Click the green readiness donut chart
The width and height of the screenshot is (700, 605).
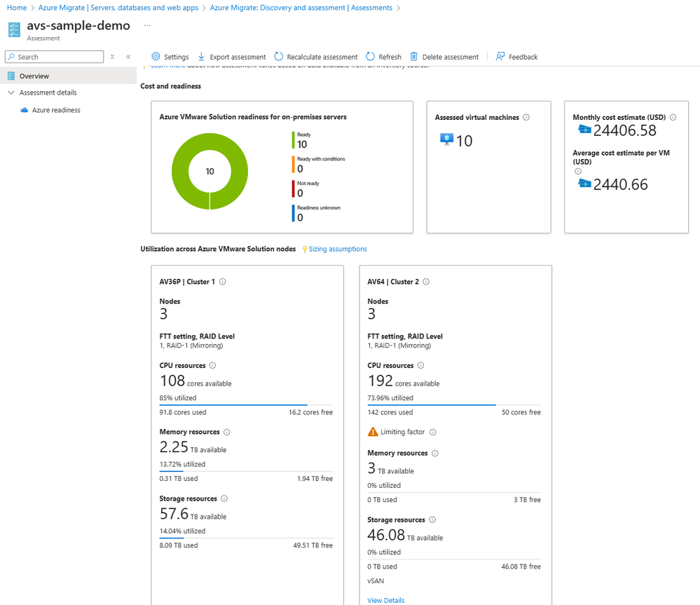pos(210,172)
